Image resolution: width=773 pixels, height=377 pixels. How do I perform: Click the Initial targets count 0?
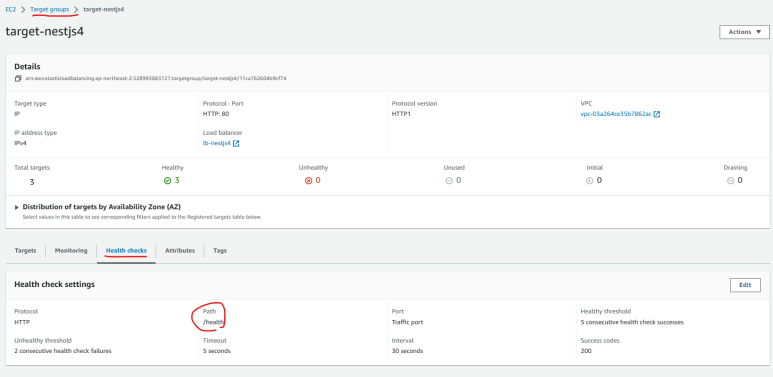(x=599, y=180)
